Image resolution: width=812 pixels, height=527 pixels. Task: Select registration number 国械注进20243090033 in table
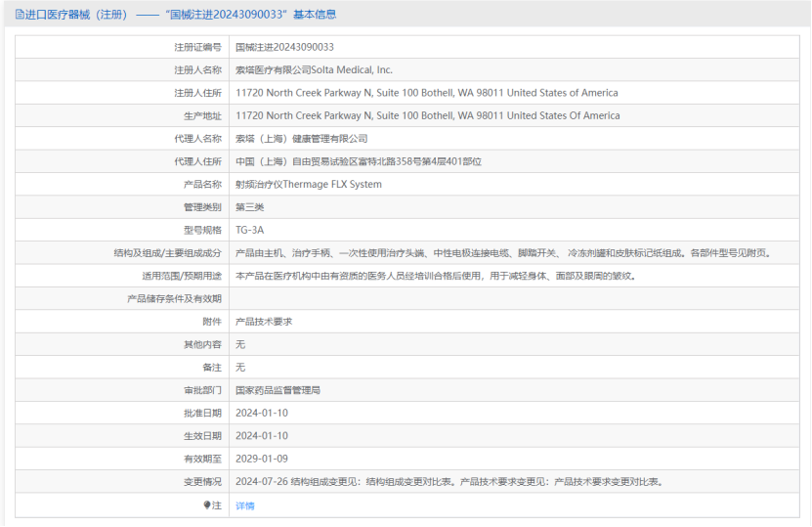pos(284,47)
